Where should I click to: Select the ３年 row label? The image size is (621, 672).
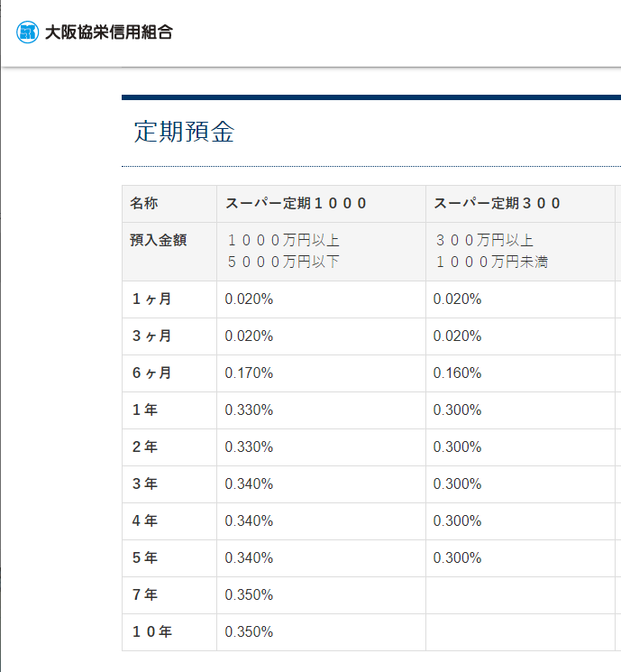[145, 483]
